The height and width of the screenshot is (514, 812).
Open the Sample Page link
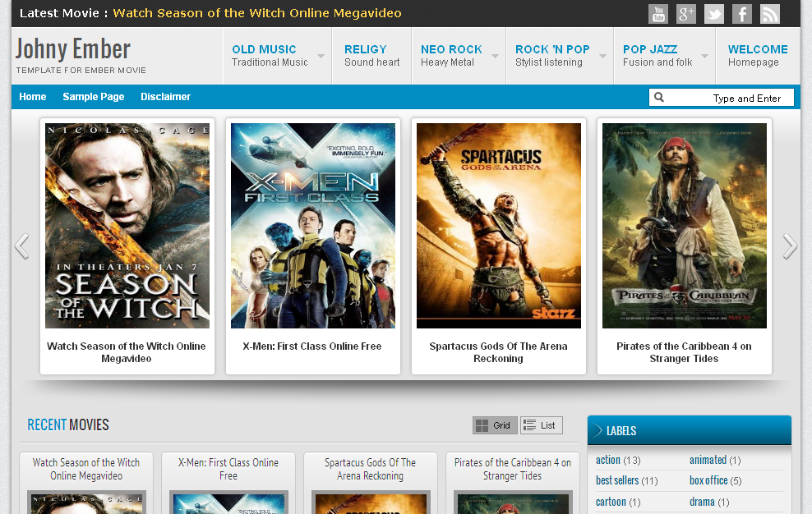[93, 97]
